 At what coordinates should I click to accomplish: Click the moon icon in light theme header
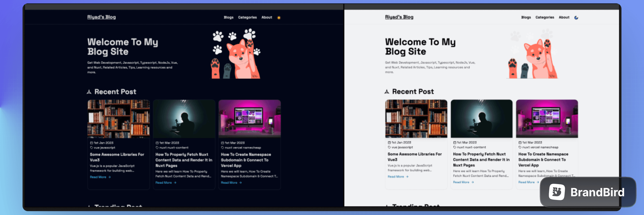(x=576, y=18)
